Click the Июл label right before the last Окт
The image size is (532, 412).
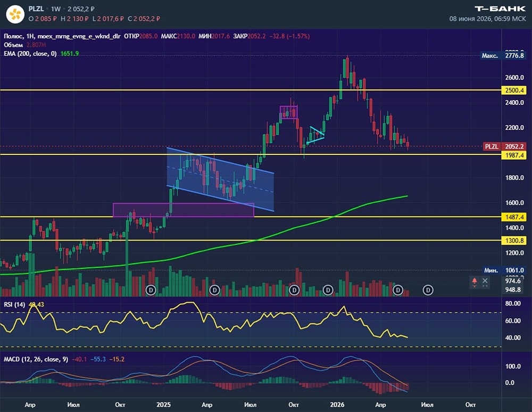(x=427, y=405)
